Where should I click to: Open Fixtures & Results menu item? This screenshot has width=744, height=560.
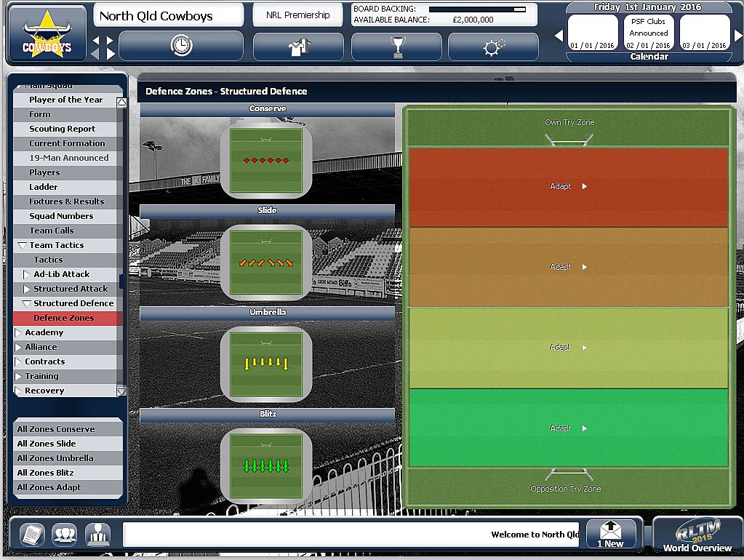tap(65, 201)
